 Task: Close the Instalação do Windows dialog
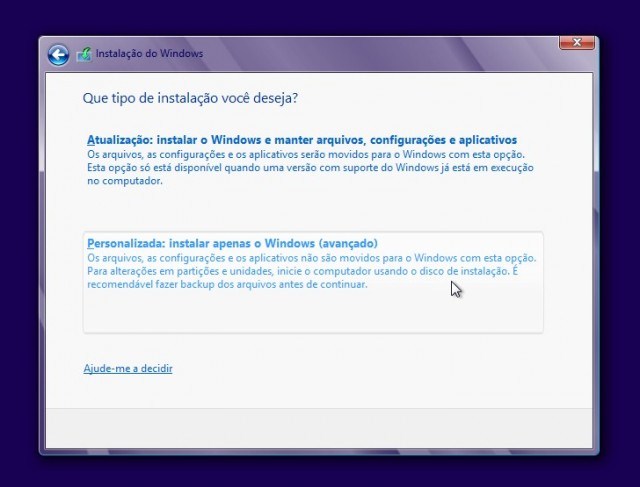coord(576,42)
